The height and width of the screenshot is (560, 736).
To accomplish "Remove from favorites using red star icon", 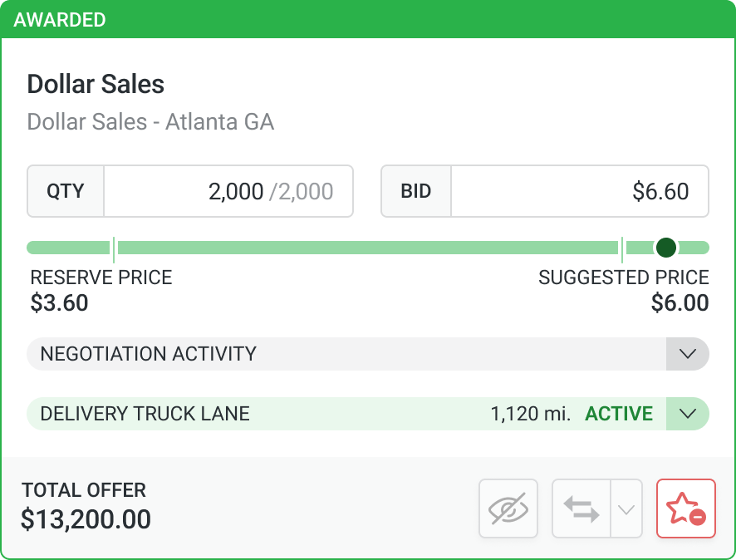I will pyautogui.click(x=686, y=508).
